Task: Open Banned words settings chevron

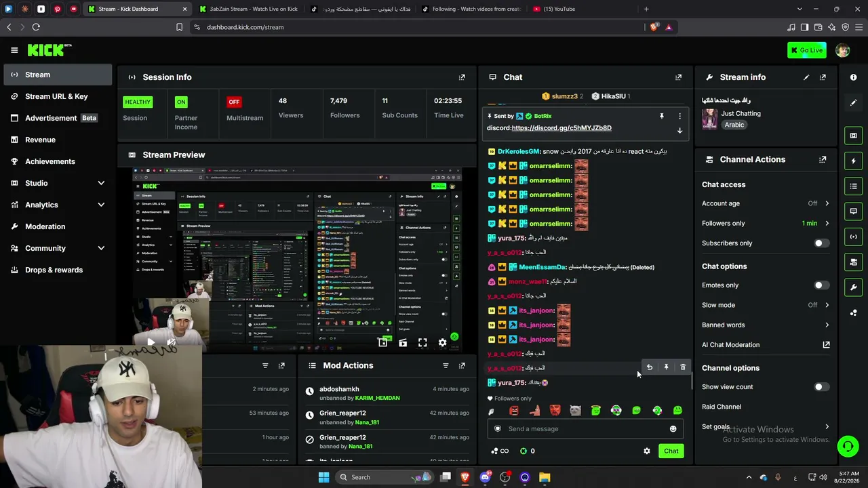Action: [x=827, y=325]
